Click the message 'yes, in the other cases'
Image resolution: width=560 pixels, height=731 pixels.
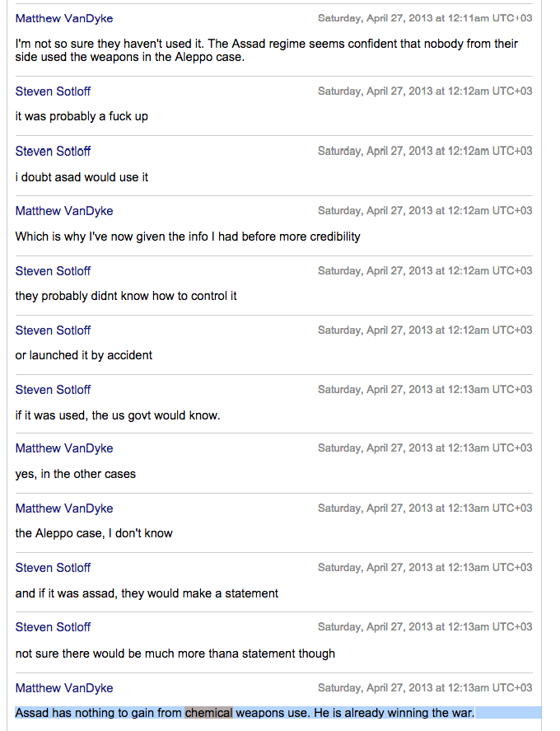76,474
